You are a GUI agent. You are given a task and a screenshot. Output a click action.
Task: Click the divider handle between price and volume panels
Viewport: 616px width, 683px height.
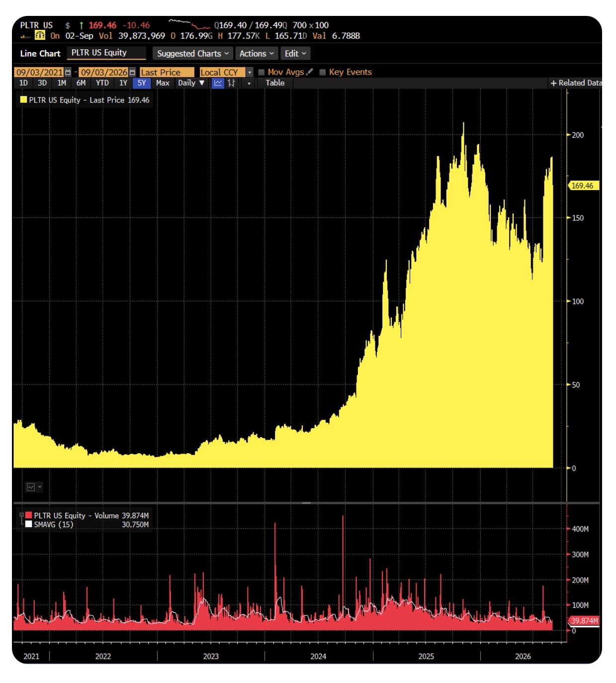[x=306, y=503]
